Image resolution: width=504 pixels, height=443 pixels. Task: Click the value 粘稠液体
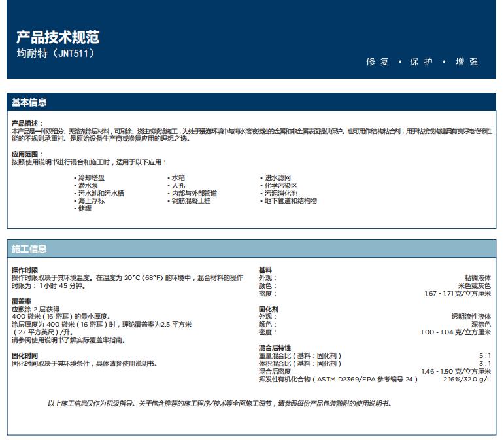(478, 277)
